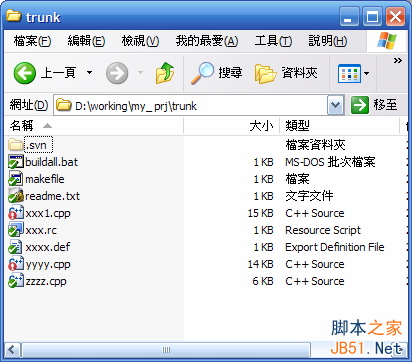The width and height of the screenshot is (412, 362).
Task: Click the file name xxx.rc
Action: 41,230
